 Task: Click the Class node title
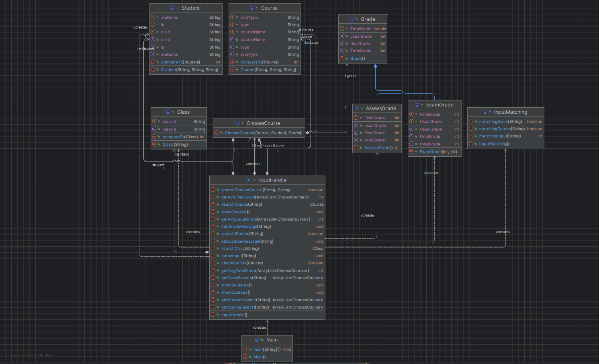tap(183, 112)
